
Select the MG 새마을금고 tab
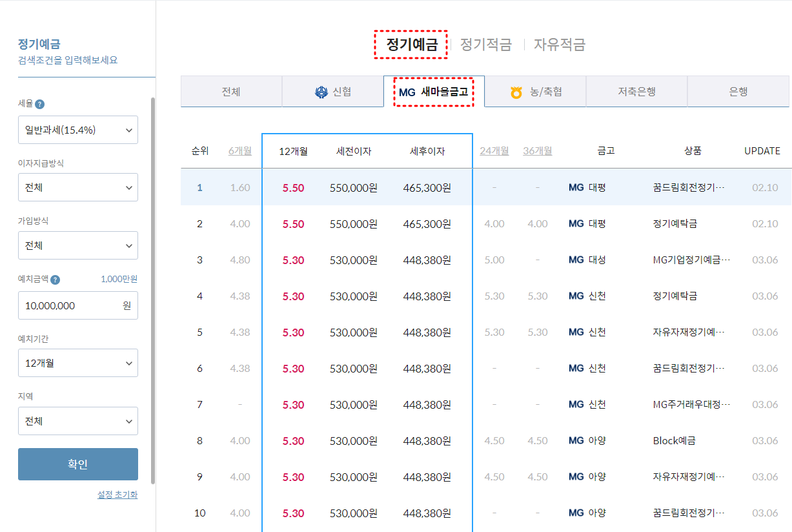434,92
